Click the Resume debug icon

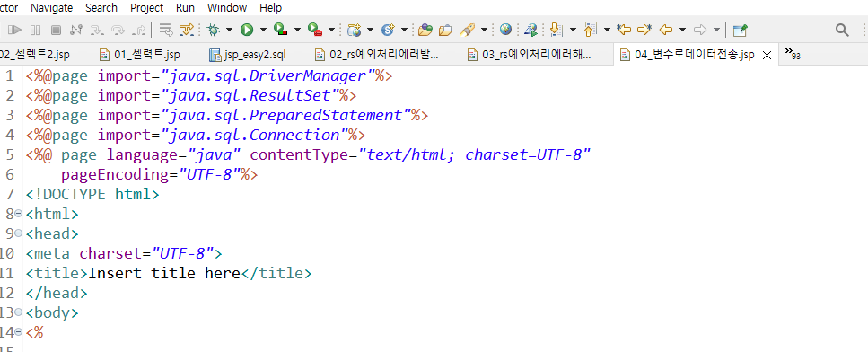[15, 30]
